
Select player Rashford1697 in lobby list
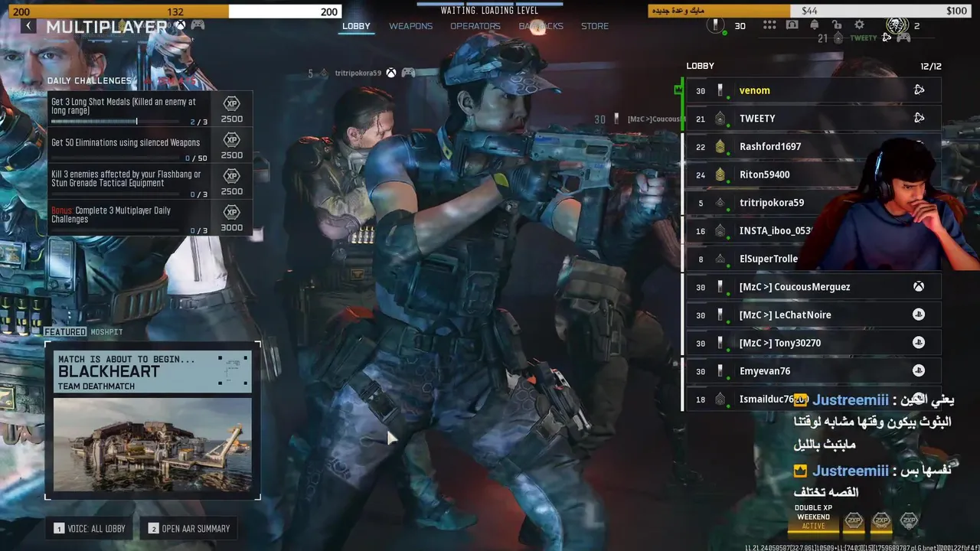click(x=813, y=146)
